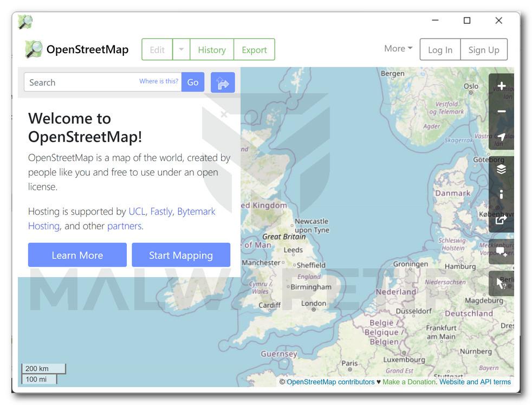Click the app icon in the title bar
The image size is (532, 405).
(x=25, y=22)
